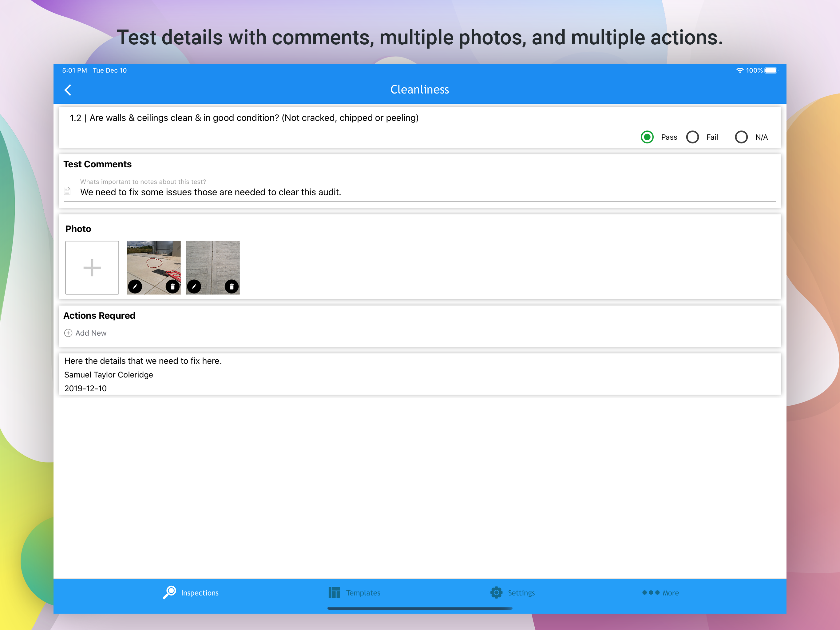
Task: Add a new photo with plus tile
Action: tap(92, 268)
